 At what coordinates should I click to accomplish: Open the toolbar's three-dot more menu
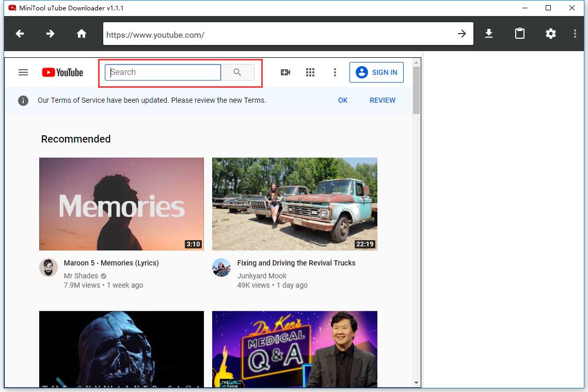pos(575,34)
